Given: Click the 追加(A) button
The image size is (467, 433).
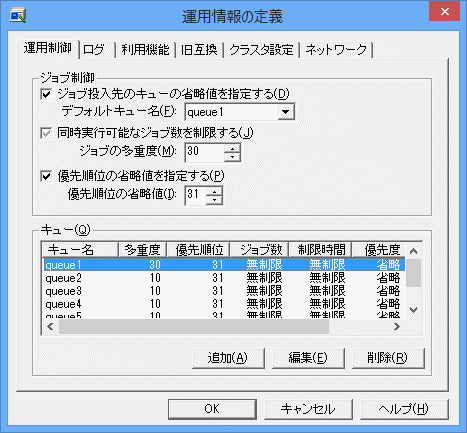Looking at the screenshot, I should (x=228, y=358).
